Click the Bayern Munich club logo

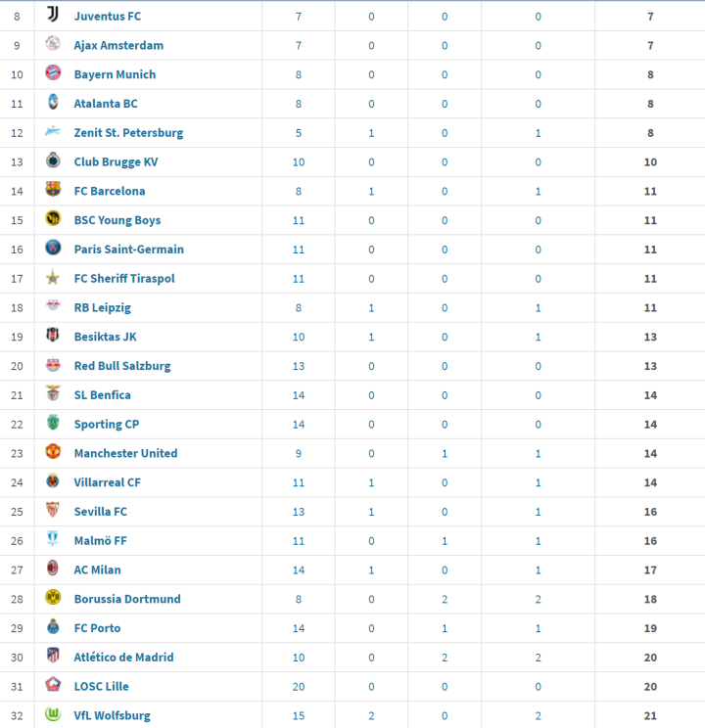(x=53, y=74)
